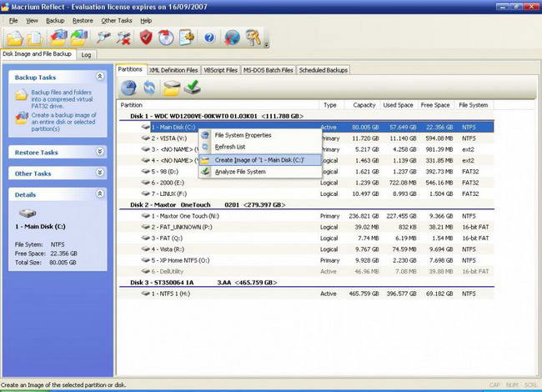The height and width of the screenshot is (392, 542).
Task: Choose Create Image of '1 - Main Disk (C:)'
Action: (x=258, y=159)
